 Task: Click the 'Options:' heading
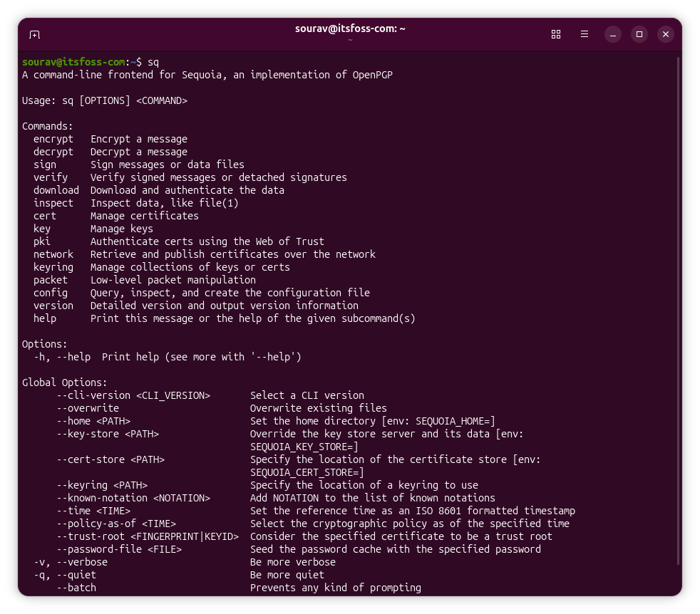click(45, 344)
